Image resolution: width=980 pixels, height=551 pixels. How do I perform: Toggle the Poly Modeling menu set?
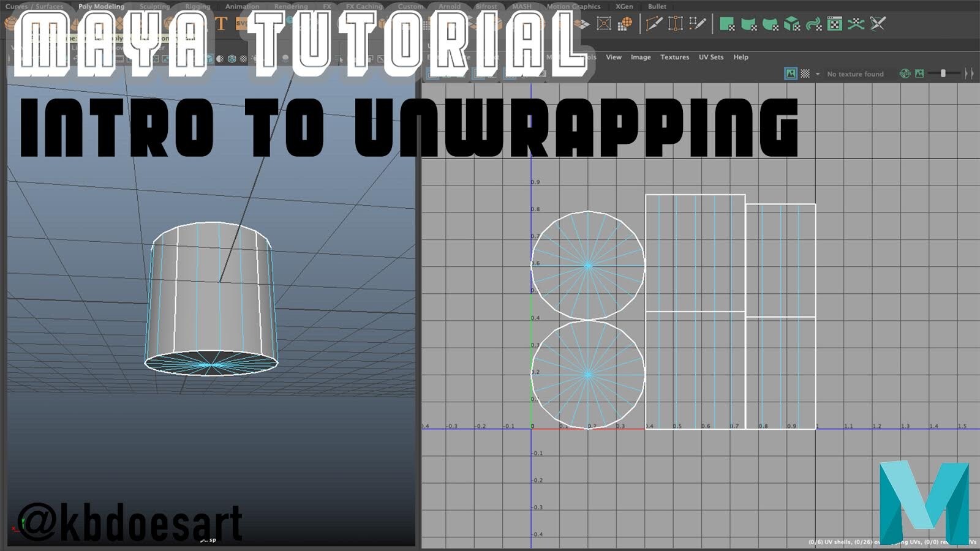(102, 6)
